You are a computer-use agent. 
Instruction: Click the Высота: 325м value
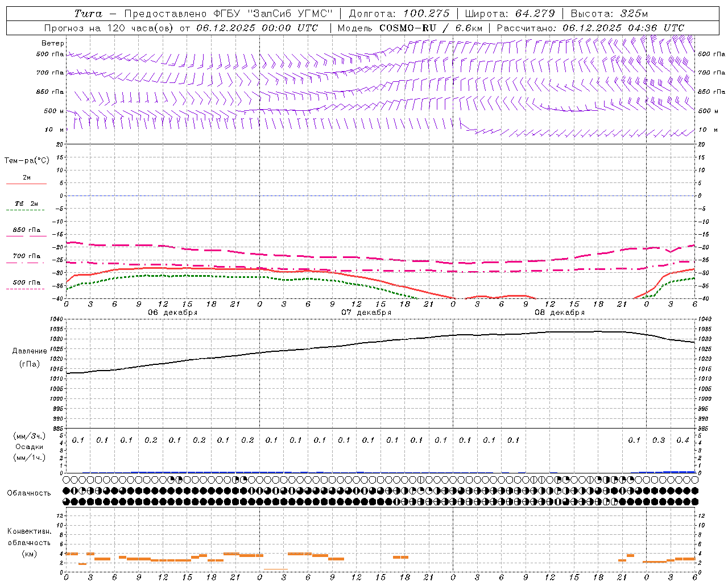tap(609, 14)
